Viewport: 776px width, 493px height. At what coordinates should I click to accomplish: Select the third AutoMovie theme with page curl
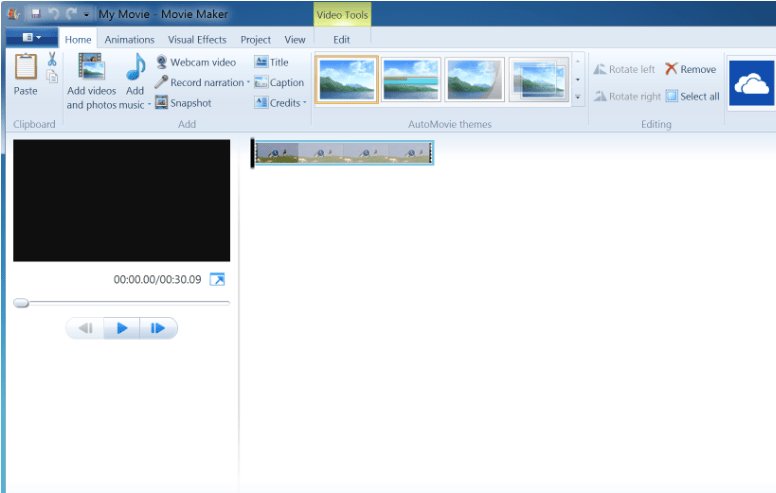point(475,79)
